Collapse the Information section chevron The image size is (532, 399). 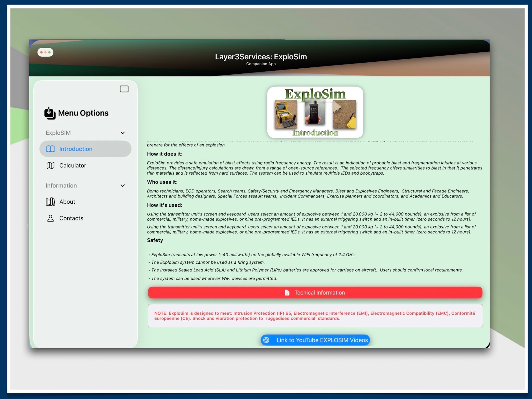pos(123,185)
